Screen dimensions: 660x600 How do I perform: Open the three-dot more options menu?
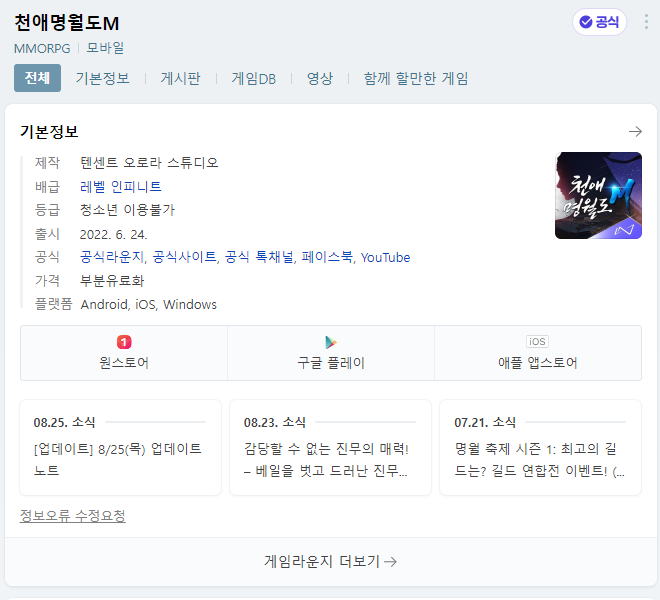click(x=646, y=22)
